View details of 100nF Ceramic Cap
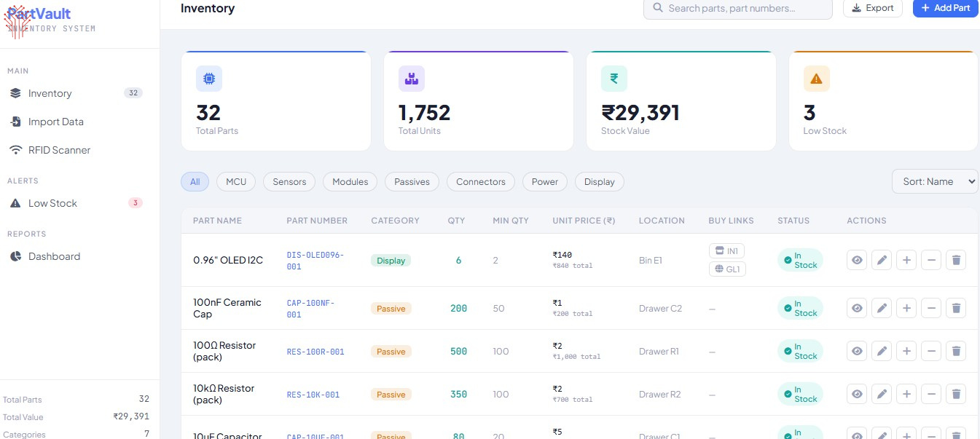The image size is (980, 439). pyautogui.click(x=857, y=308)
